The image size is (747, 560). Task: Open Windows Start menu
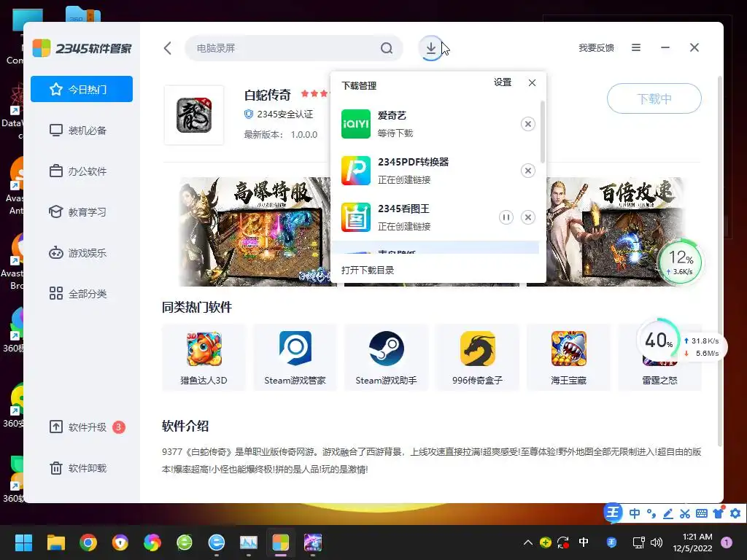pos(23,542)
